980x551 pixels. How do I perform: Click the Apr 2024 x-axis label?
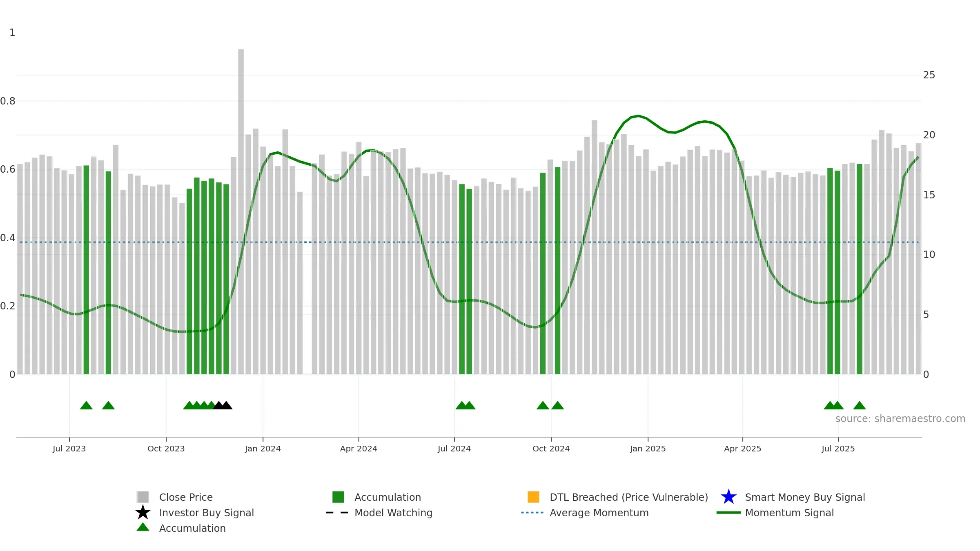tap(359, 449)
